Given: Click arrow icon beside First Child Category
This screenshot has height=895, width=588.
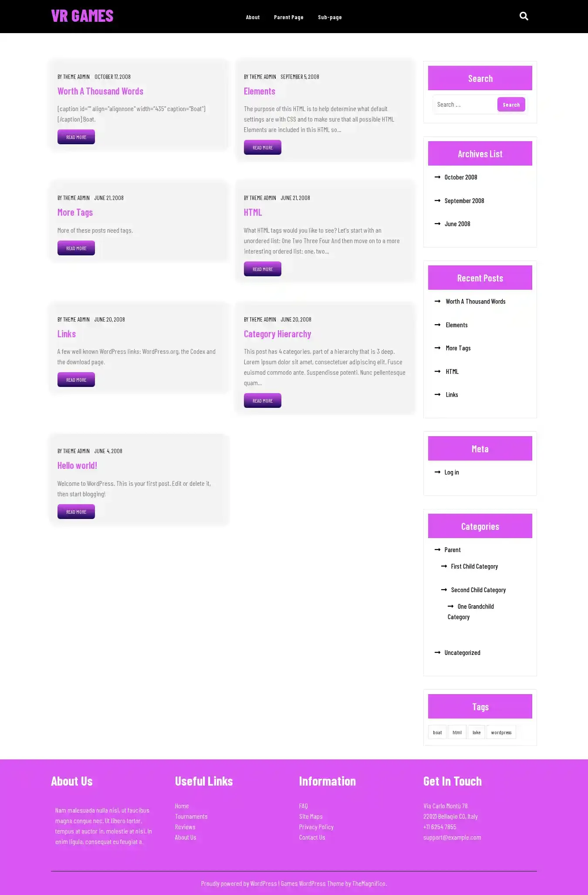Looking at the screenshot, I should click(444, 566).
